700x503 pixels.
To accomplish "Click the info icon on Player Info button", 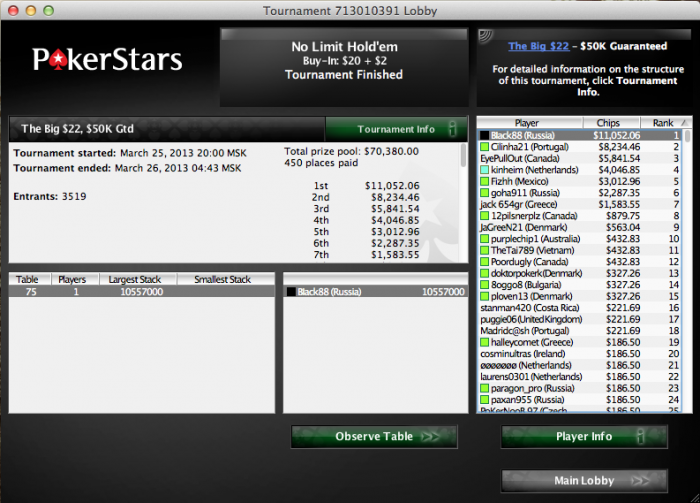I will tap(641, 436).
